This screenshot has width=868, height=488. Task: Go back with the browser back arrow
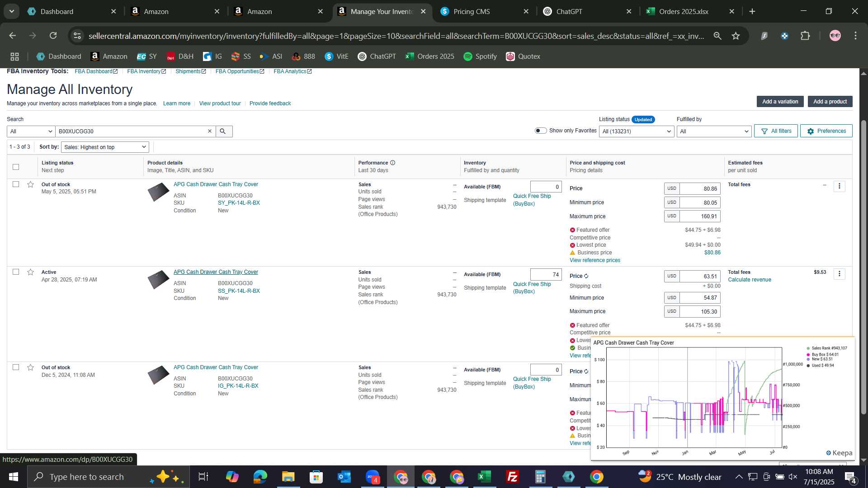tap(13, 36)
